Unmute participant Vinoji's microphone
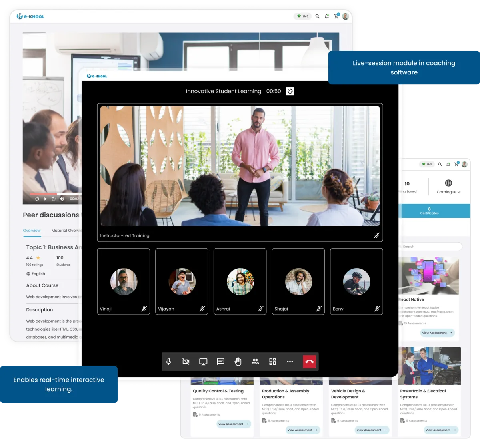Screen dimensions: 480x448 pyautogui.click(x=144, y=309)
